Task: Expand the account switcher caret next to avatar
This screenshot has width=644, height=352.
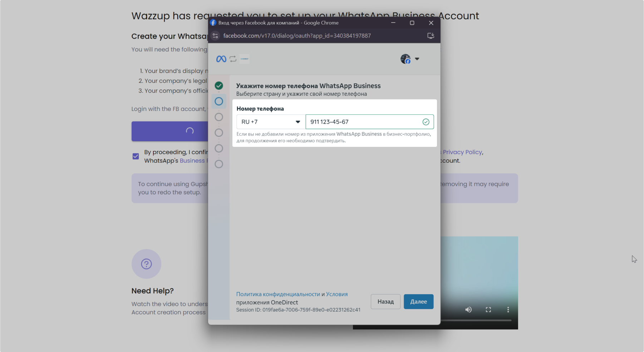Action: coord(417,59)
